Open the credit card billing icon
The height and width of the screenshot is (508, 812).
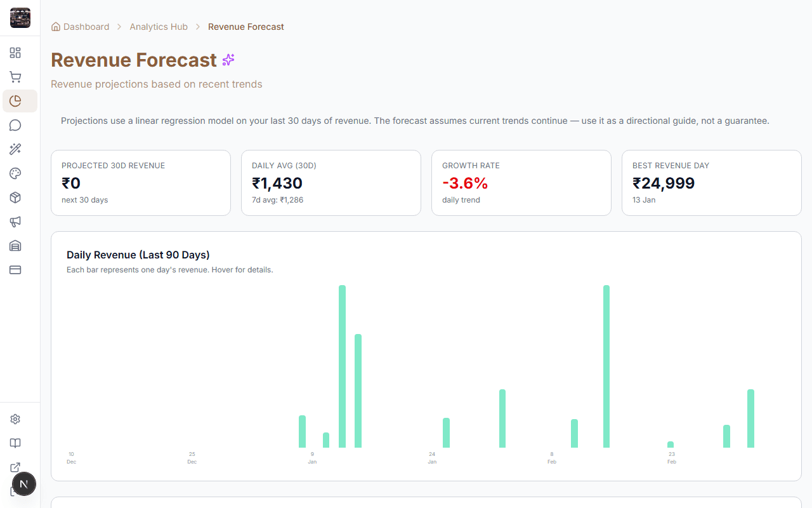(x=15, y=270)
